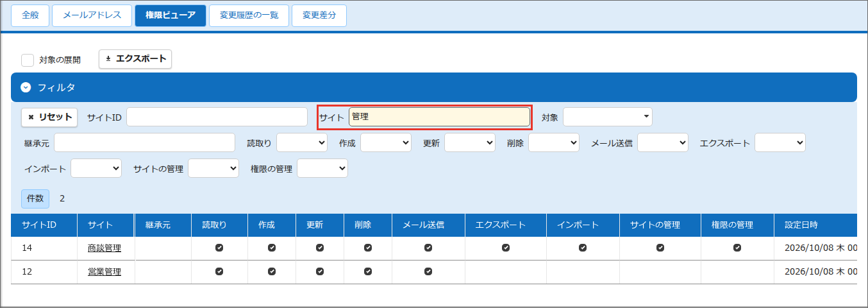Click 作成 check icon in 商談管理 row

[x=272, y=248]
